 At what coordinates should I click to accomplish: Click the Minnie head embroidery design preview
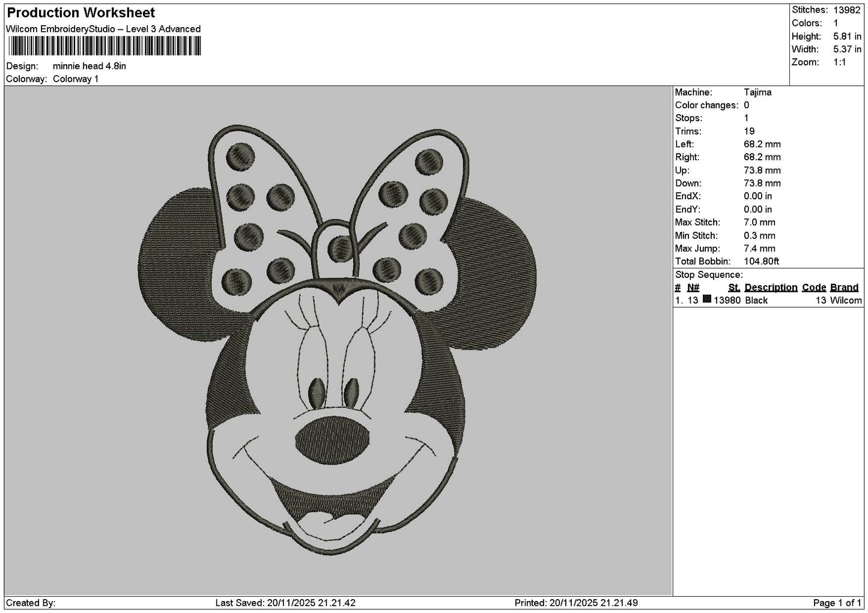(x=338, y=340)
